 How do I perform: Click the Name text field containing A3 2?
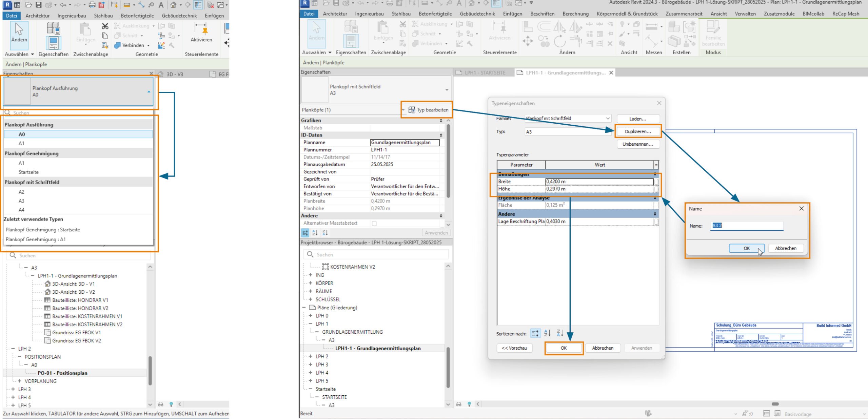point(747,226)
